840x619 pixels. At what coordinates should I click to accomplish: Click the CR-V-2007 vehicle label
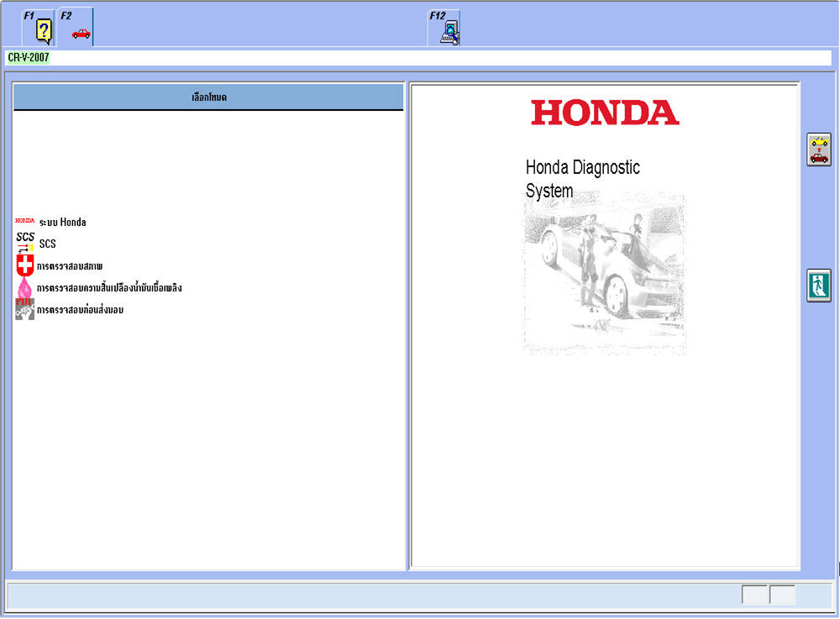click(29, 57)
